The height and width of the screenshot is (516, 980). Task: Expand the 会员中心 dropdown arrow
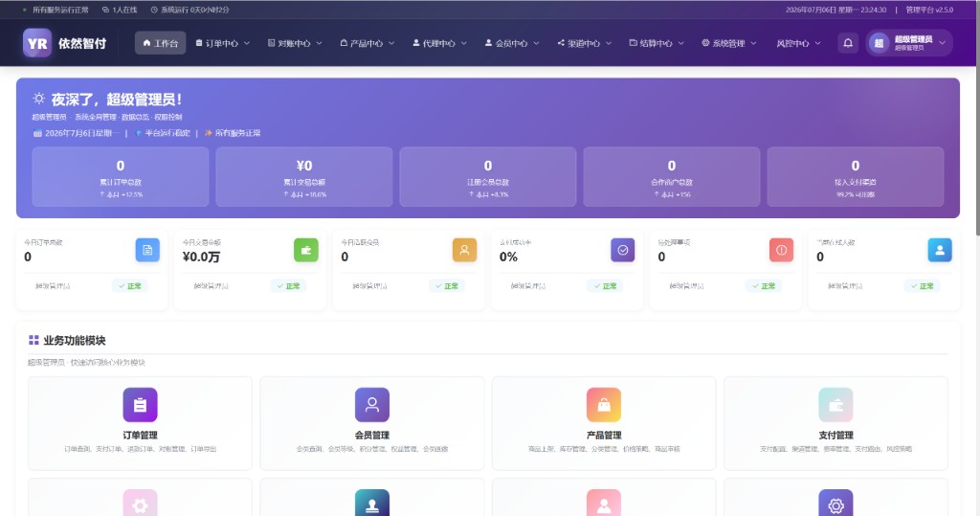coord(536,43)
